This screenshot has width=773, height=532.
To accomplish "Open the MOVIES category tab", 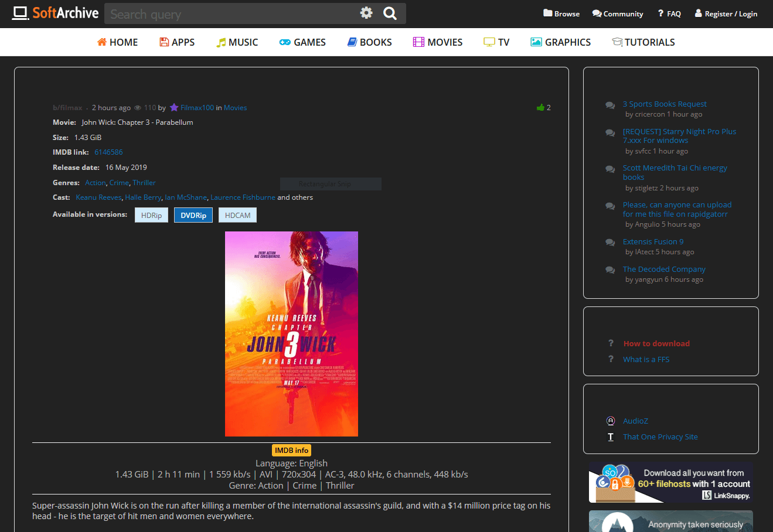I will pos(438,42).
